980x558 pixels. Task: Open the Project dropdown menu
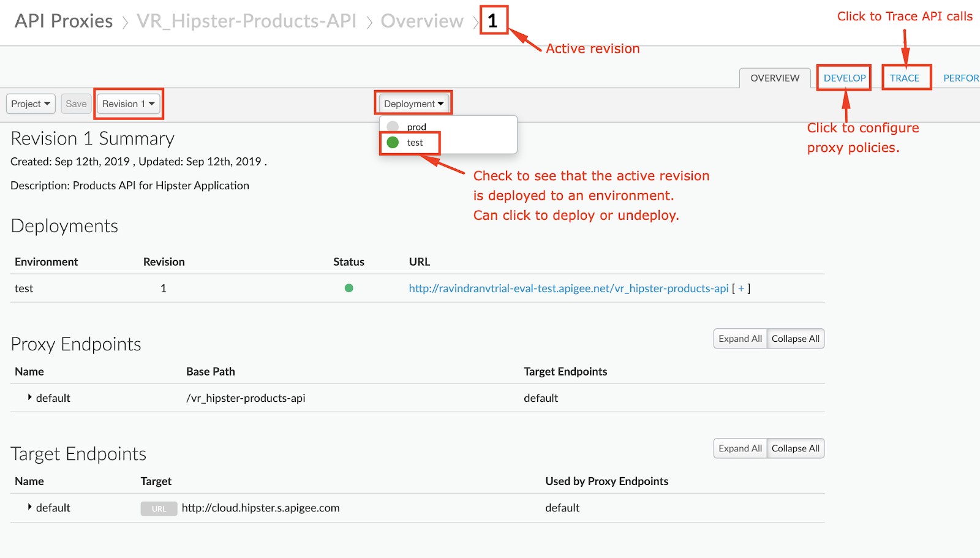tap(31, 104)
